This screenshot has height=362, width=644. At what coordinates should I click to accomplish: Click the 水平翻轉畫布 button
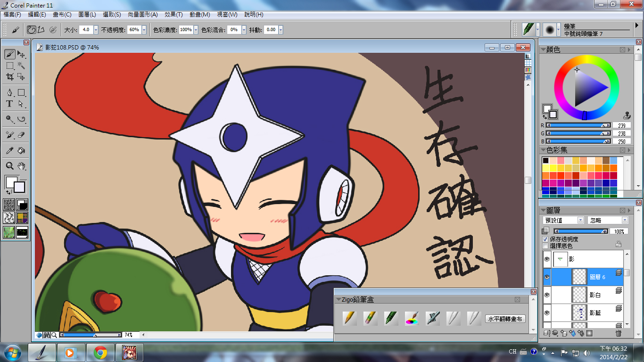[x=505, y=319]
